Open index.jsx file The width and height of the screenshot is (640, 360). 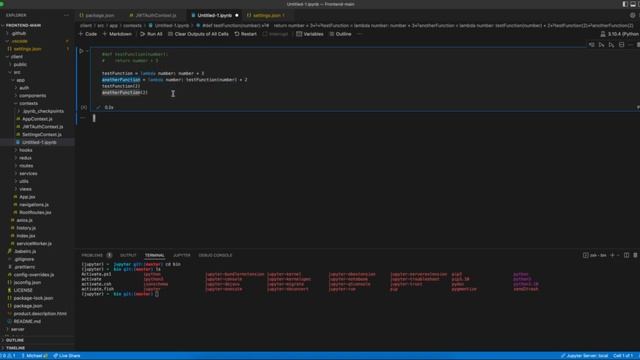point(26,236)
